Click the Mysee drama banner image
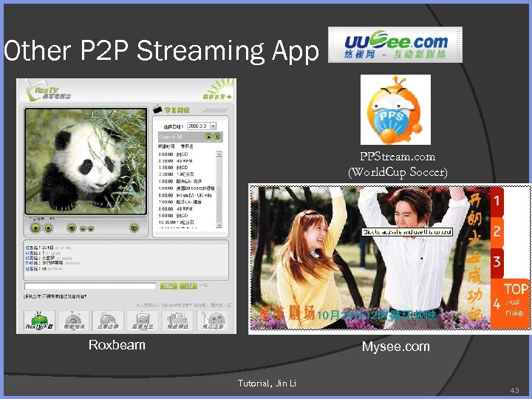532x399 pixels. [x=370, y=258]
